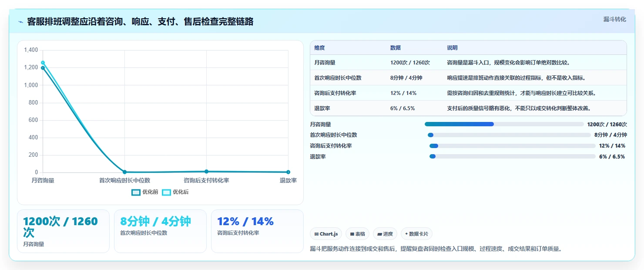The width and height of the screenshot is (644, 270).
Task: Click the 数据卡片 chip
Action: pos(416,234)
